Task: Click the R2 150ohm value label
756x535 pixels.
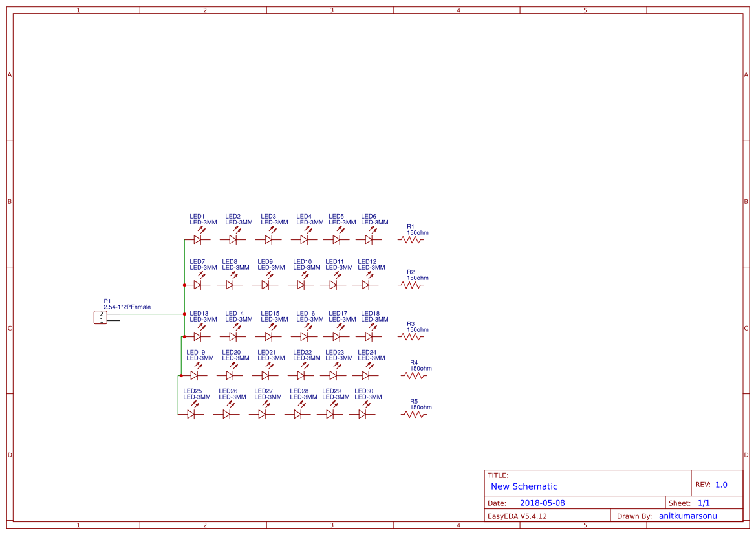Action: pyautogui.click(x=417, y=278)
